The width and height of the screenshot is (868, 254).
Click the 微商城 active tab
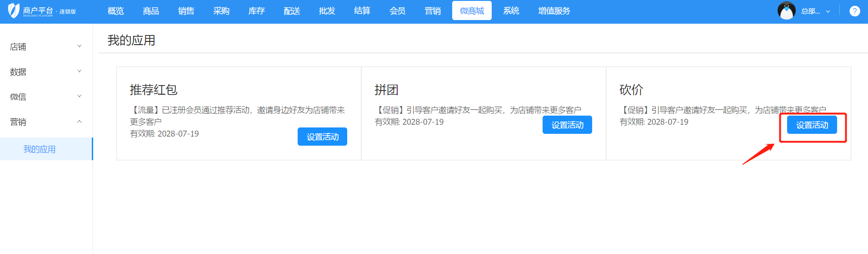472,11
